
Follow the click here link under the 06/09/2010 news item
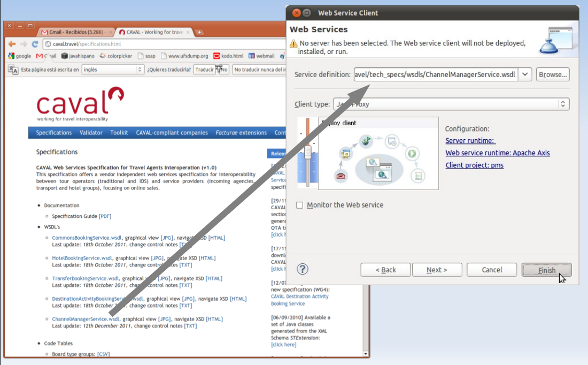click(283, 345)
